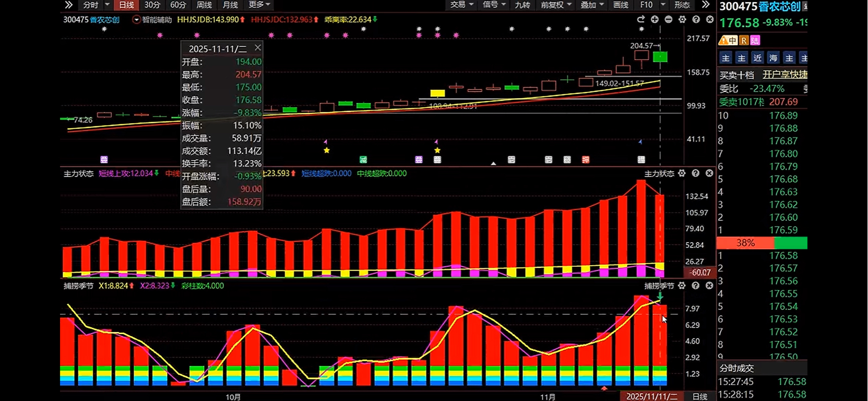This screenshot has height=401, width=868.
Task: Click the 主力状态 indicator name on the left
Action: point(78,173)
